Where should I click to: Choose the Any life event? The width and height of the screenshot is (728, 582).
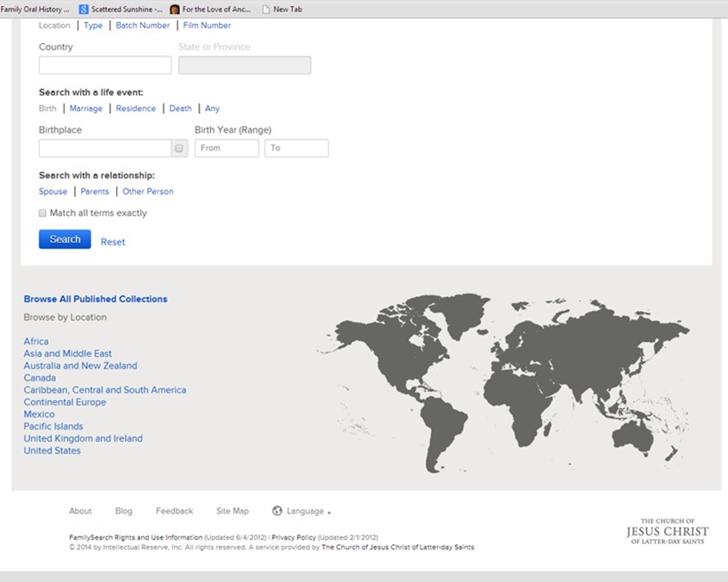coord(212,108)
